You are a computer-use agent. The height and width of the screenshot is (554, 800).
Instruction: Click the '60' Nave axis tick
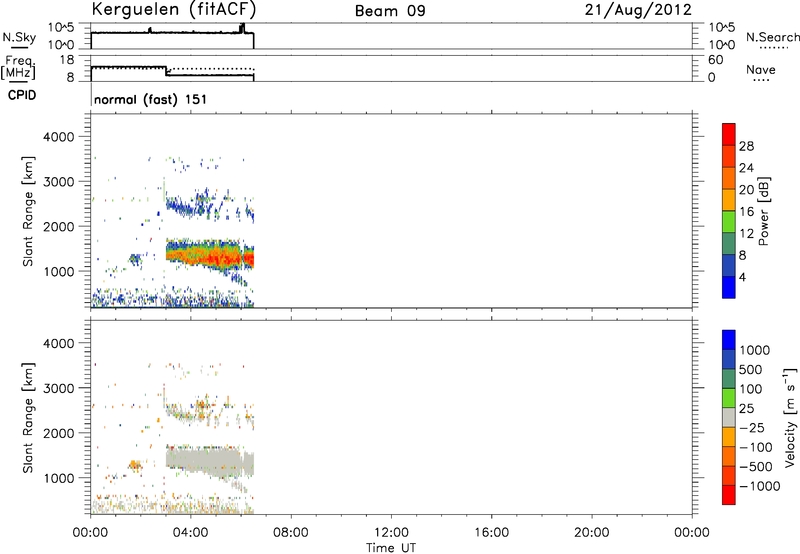pyautogui.click(x=715, y=60)
